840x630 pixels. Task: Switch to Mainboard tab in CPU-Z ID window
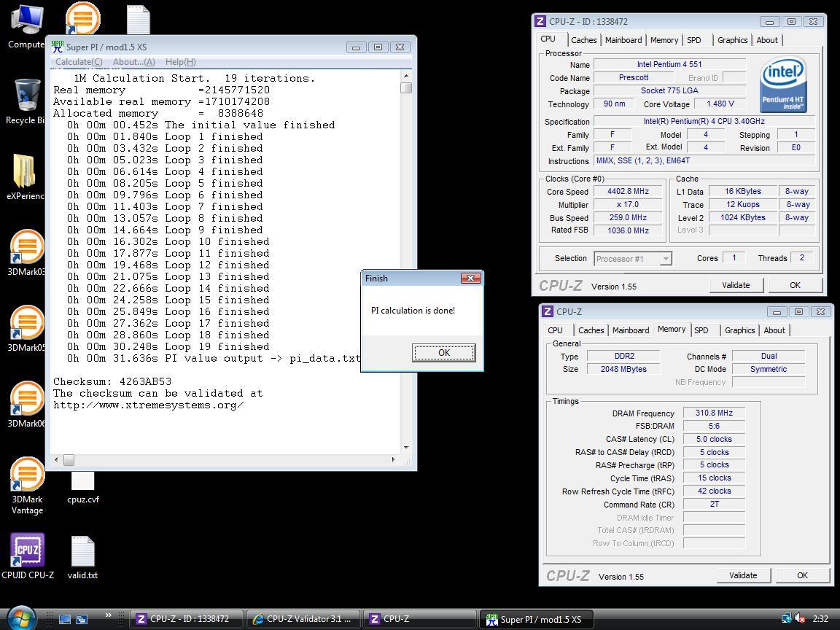tap(623, 39)
